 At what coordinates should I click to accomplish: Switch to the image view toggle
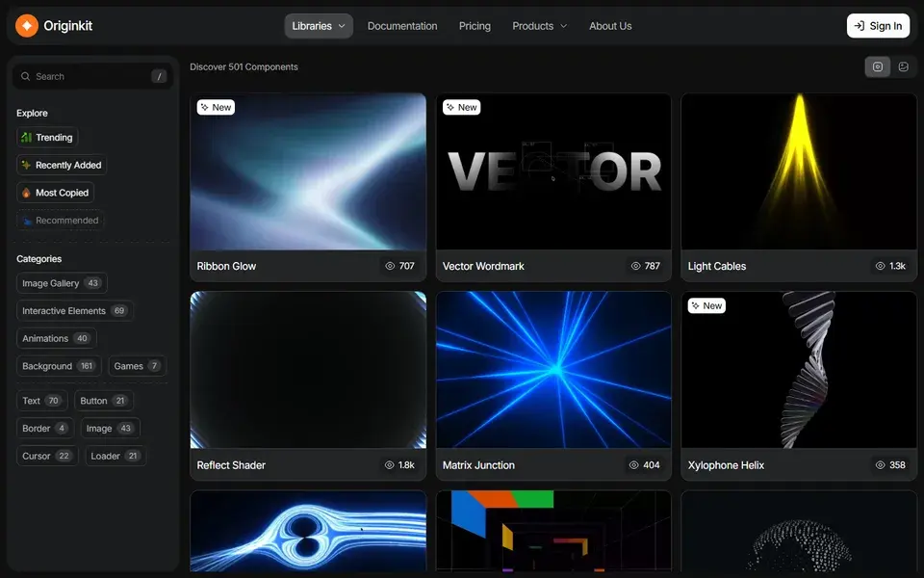(x=904, y=66)
